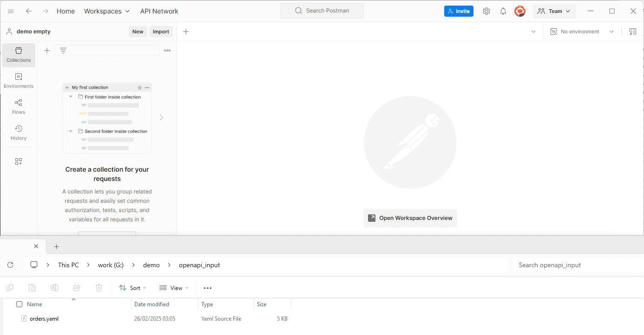Click openapi_input breadcrumb
The width and height of the screenshot is (644, 335).
[199, 265]
